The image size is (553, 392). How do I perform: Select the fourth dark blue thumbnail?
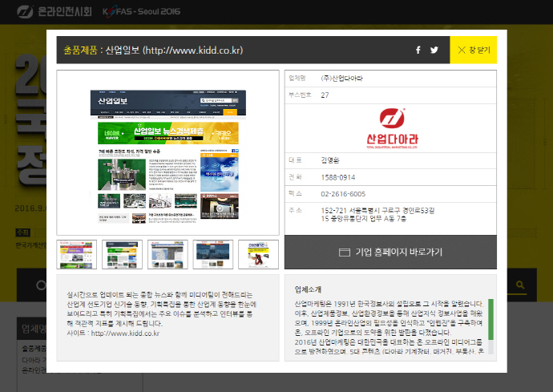pyautogui.click(x=213, y=253)
